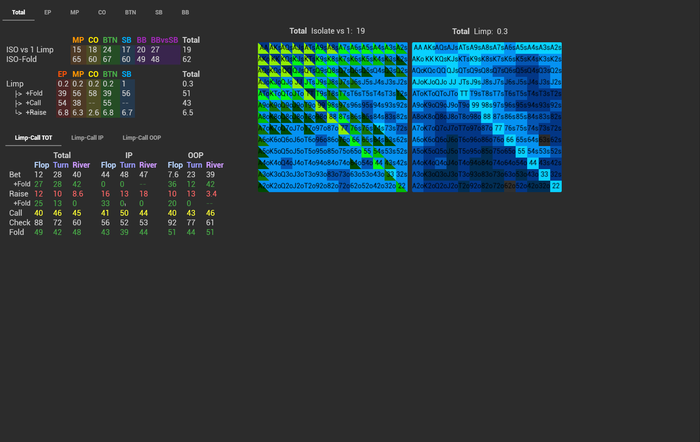Select JJ cell in the Limp hand matrix
Screen dimensions: 700x442
[x=452, y=82]
